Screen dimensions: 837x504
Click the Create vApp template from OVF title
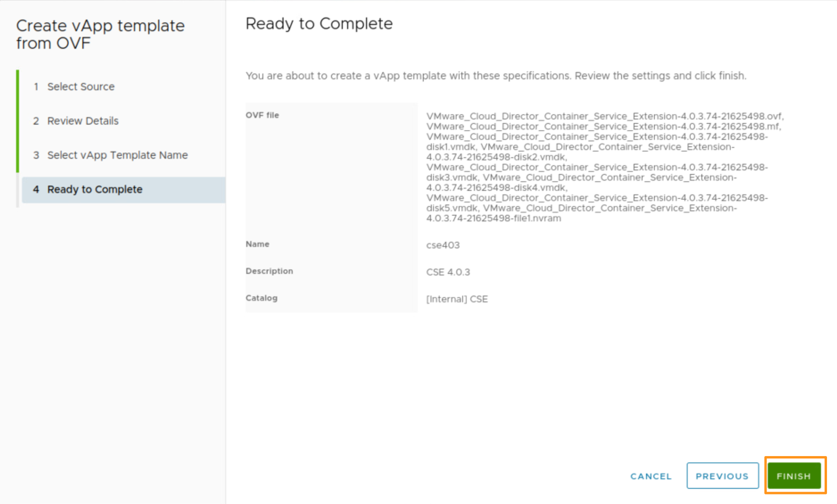click(x=100, y=34)
